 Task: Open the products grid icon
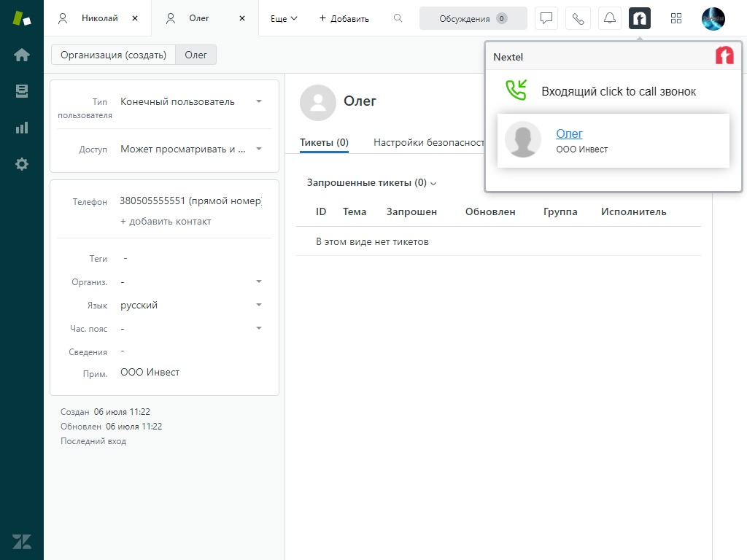(676, 18)
